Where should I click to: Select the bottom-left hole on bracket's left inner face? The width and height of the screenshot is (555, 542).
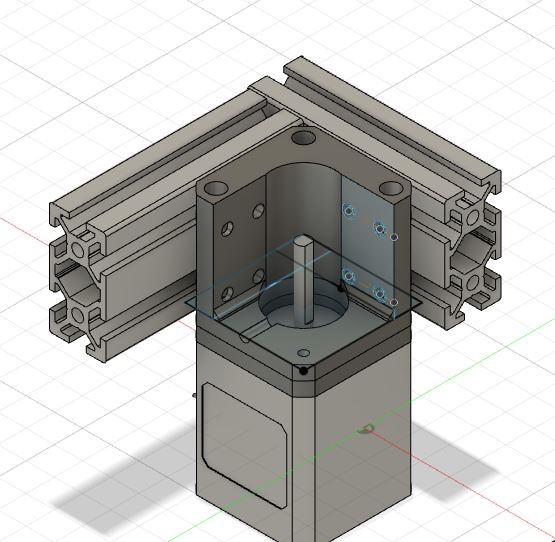click(227, 294)
